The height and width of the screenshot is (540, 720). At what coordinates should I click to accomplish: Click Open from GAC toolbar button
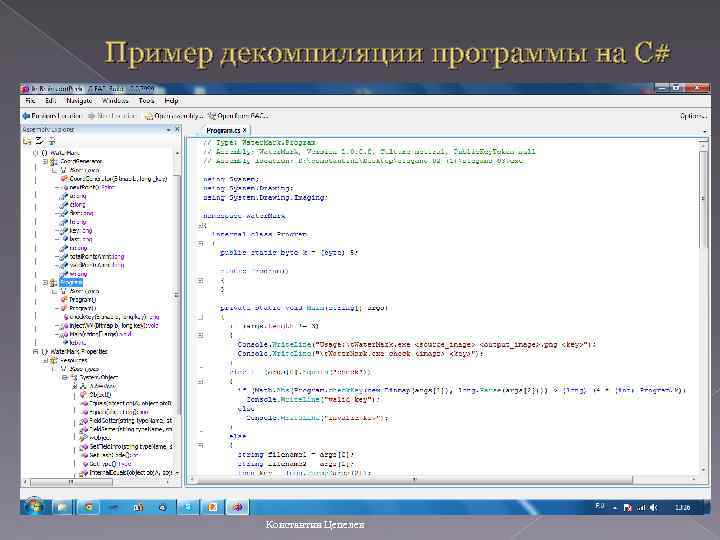[x=238, y=116]
